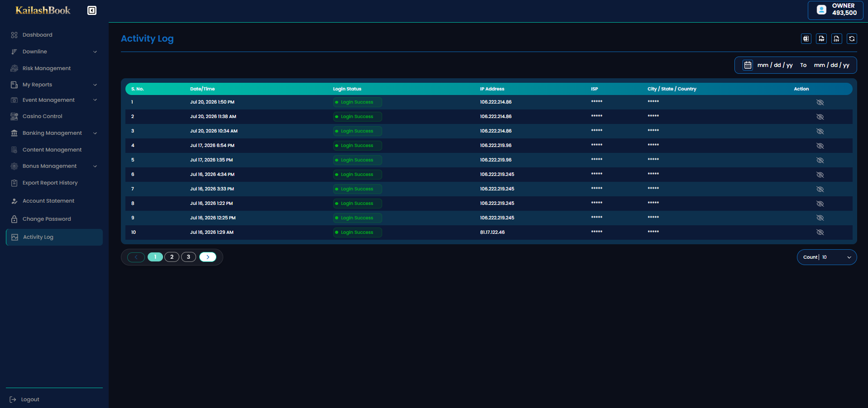Reveal hidden details for row 2
The width and height of the screenshot is (868, 408).
click(x=820, y=117)
